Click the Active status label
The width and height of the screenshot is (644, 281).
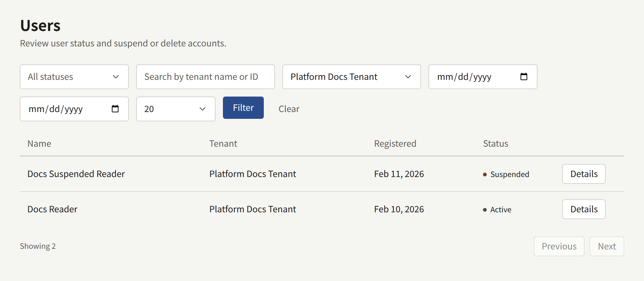pos(501,210)
